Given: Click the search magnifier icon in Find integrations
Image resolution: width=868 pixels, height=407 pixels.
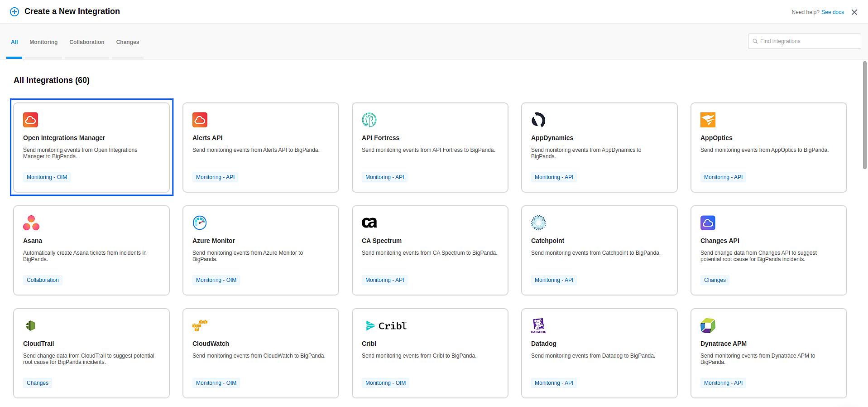Looking at the screenshot, I should pos(755,41).
